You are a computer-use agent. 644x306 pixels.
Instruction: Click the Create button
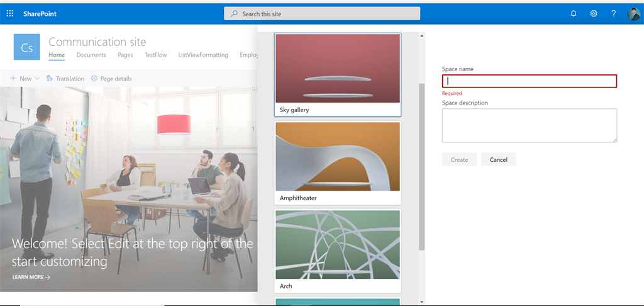pos(459,159)
